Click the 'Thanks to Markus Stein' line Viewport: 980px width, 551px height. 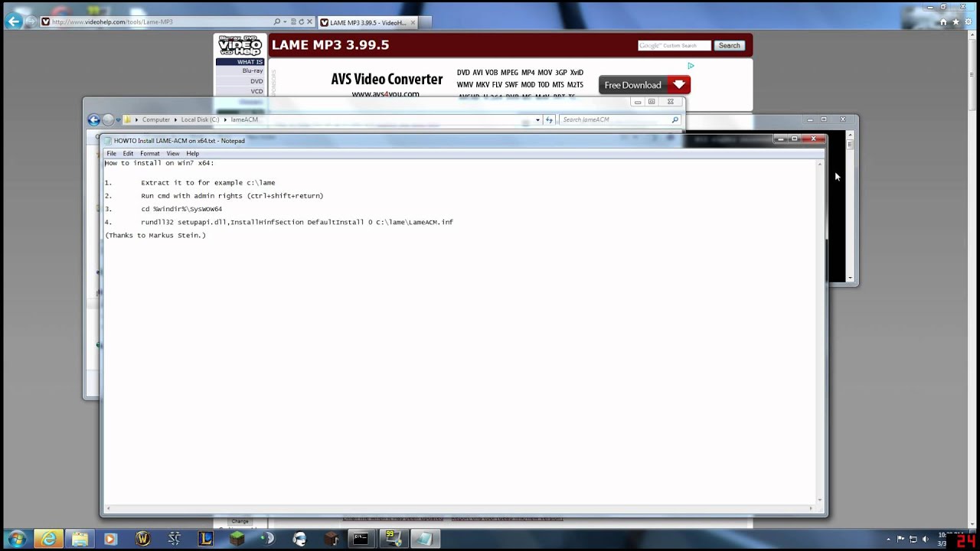tap(155, 235)
